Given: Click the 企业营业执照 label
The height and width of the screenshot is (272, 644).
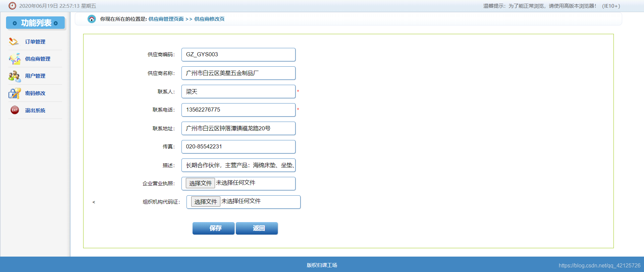Looking at the screenshot, I should (x=159, y=184).
